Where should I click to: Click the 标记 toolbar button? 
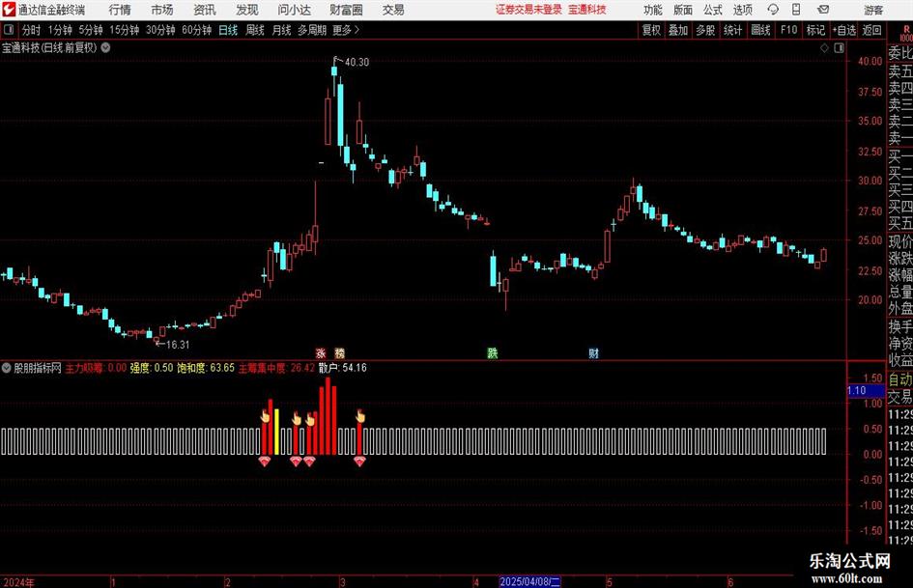coord(815,30)
